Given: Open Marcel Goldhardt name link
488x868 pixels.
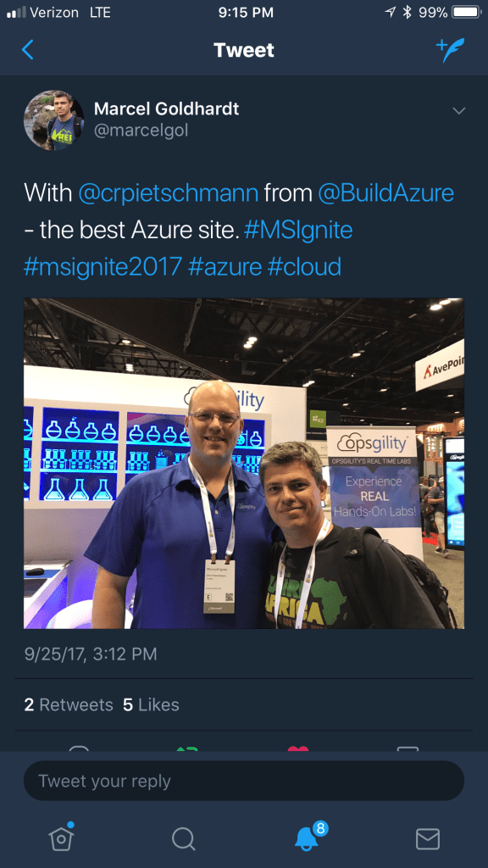Looking at the screenshot, I should [x=167, y=108].
